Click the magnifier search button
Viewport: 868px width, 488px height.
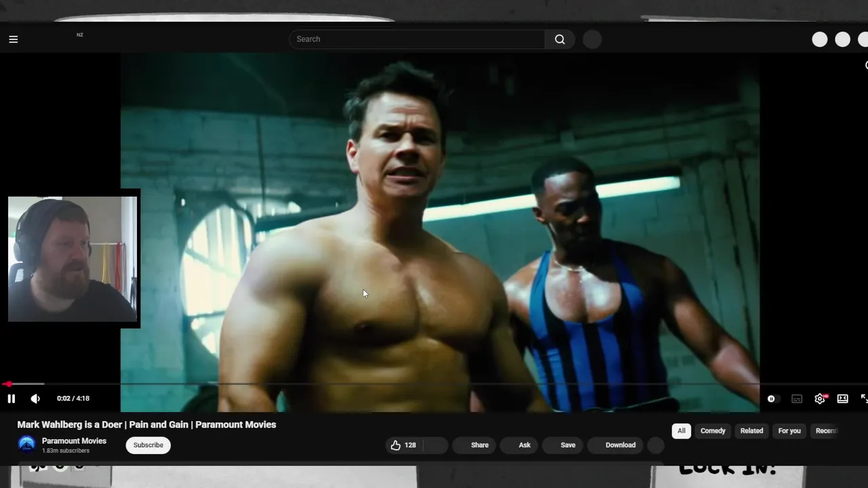(559, 39)
